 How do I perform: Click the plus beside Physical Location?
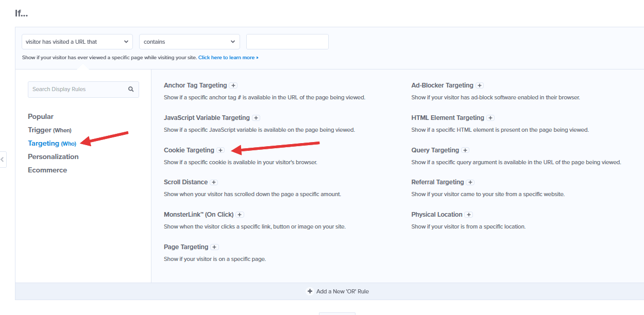(469, 214)
